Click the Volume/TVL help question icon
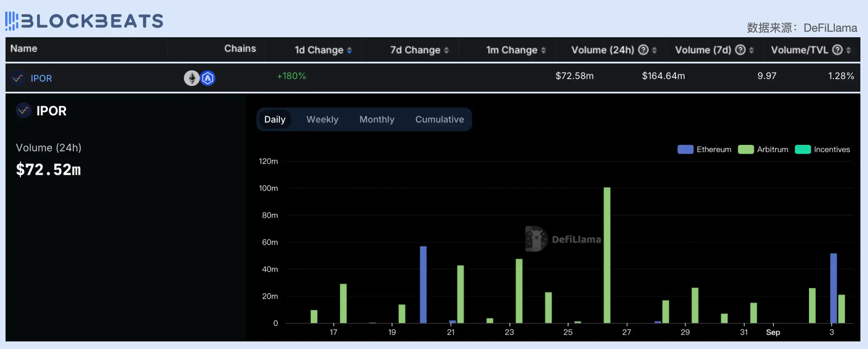 coord(837,50)
